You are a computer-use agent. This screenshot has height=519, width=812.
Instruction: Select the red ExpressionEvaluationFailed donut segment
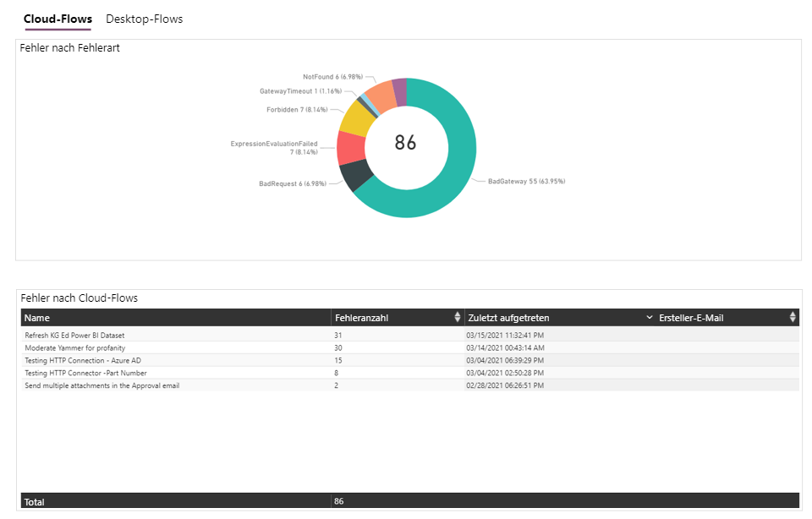(x=349, y=148)
